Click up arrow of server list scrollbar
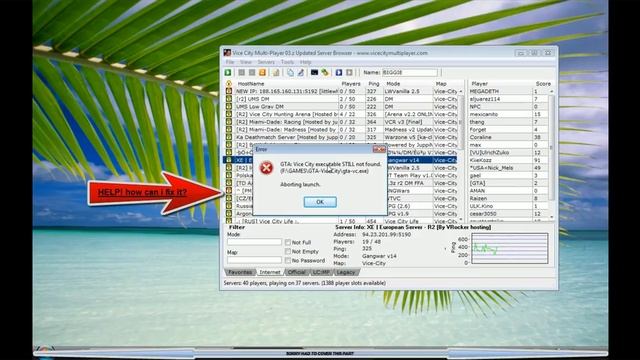 pos(461,91)
